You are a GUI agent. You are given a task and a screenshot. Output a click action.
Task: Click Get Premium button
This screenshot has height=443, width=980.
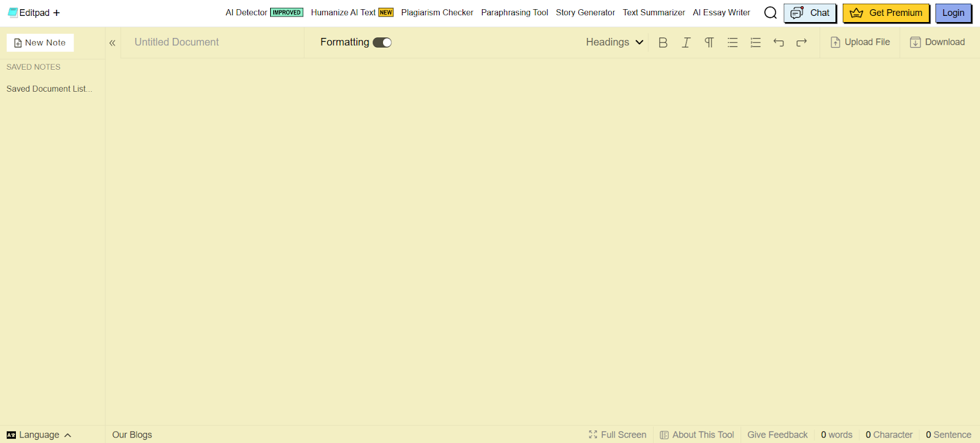point(886,13)
